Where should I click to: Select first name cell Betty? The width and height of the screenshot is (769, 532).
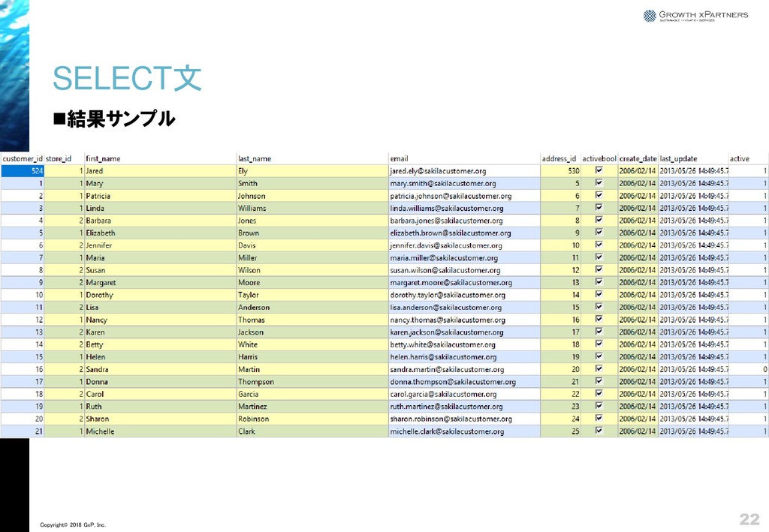pos(161,344)
